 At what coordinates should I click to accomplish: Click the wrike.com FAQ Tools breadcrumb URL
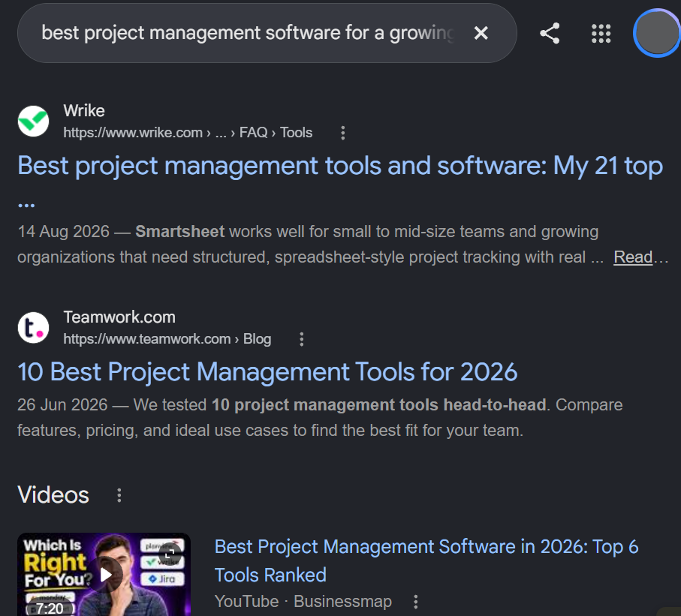point(188,132)
